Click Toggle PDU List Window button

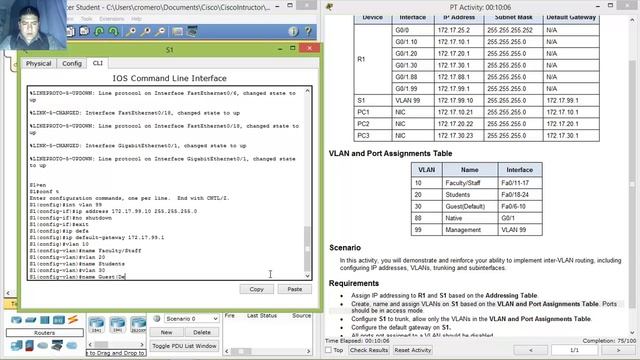point(184,346)
